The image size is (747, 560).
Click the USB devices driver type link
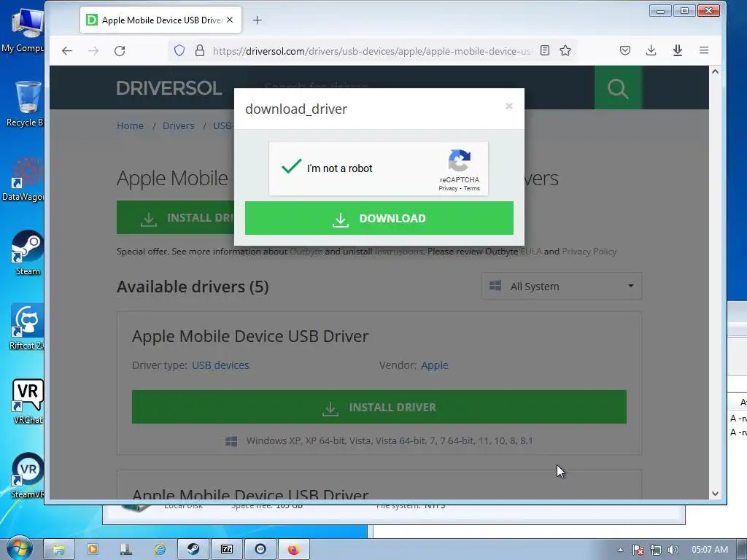220,365
